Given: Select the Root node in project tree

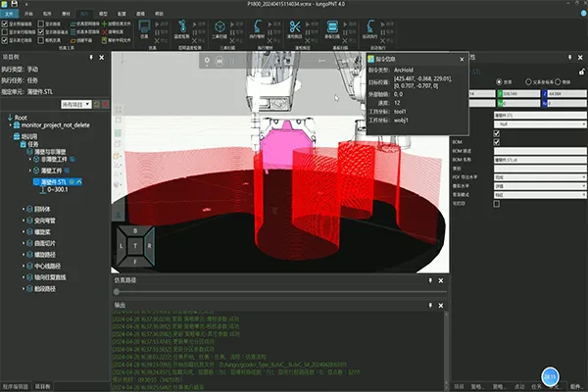Looking at the screenshot, I should 21,118.
